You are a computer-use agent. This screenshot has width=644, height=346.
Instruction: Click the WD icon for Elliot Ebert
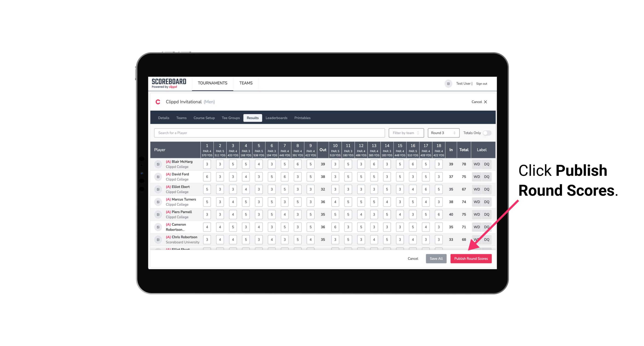coord(476,189)
